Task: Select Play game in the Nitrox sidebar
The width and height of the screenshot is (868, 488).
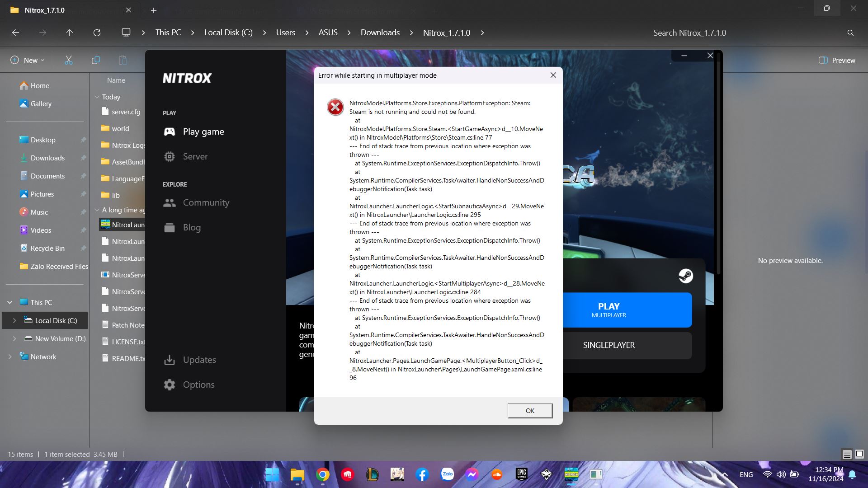Action: click(x=203, y=131)
